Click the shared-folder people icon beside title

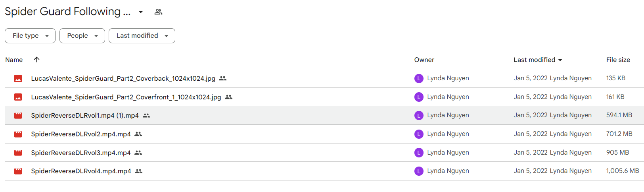click(158, 12)
